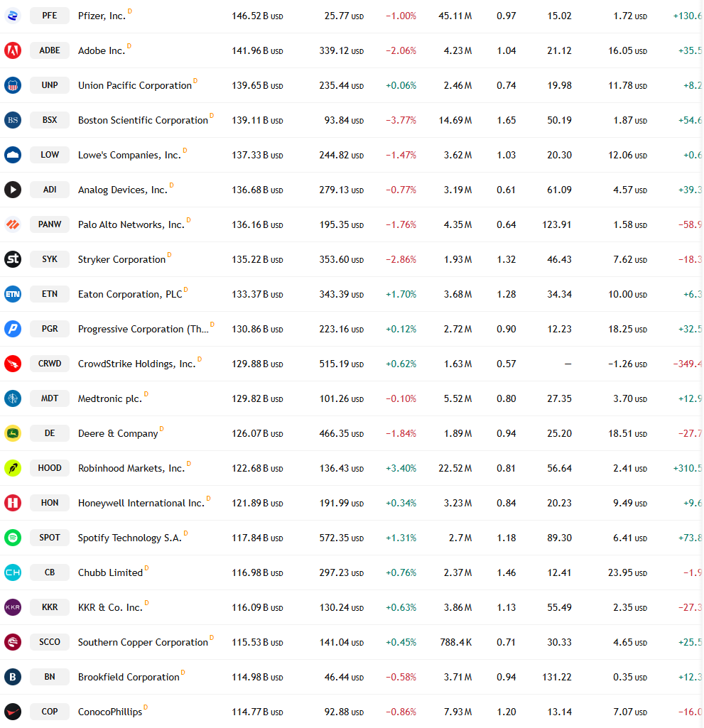704x728 pixels.
Task: Open the Robinhood Markets, Inc. link
Action: 131,469
